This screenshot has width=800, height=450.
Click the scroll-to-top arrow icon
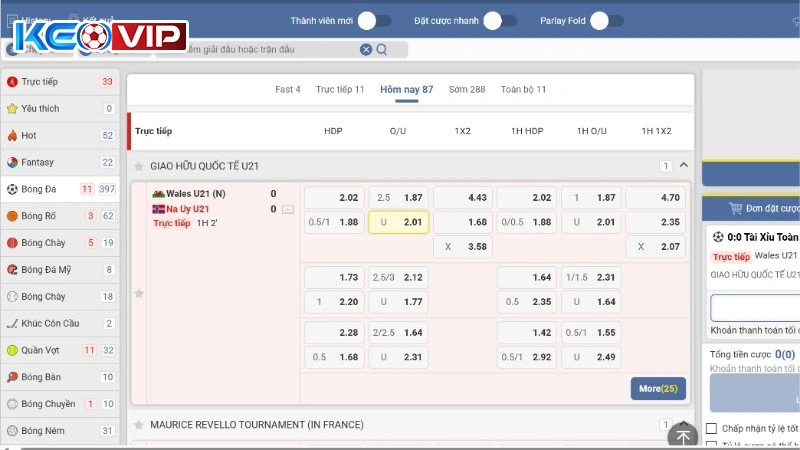pos(684,435)
